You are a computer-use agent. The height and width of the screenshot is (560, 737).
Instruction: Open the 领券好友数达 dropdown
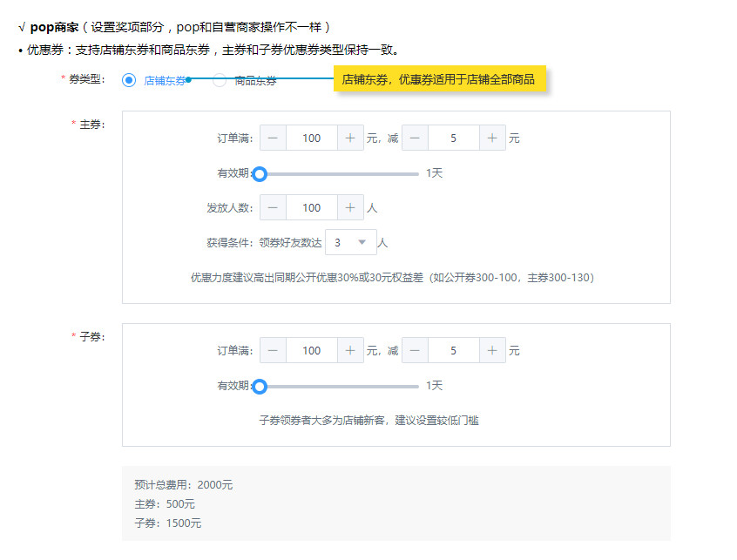pos(350,242)
